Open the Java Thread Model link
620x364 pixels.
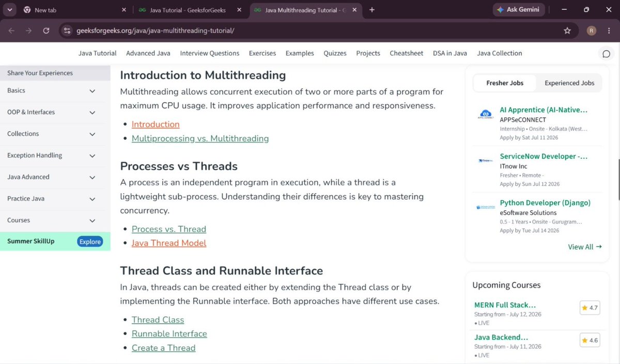click(169, 243)
